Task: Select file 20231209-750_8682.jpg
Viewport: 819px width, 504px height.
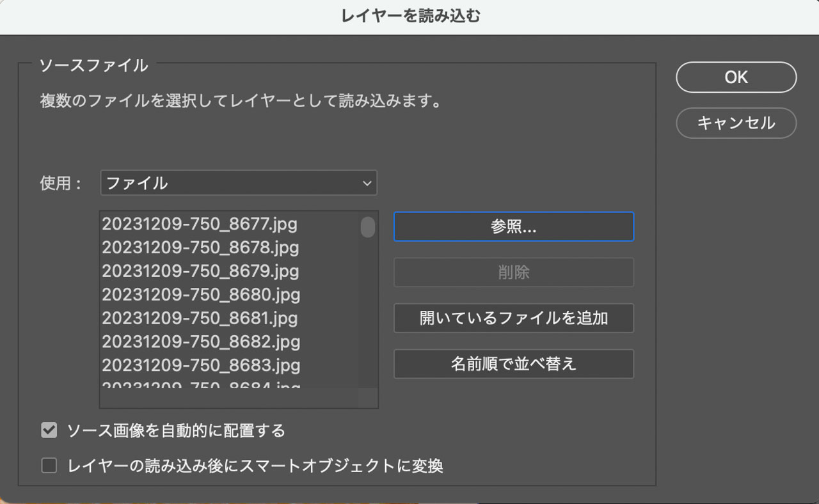Action: pos(200,342)
